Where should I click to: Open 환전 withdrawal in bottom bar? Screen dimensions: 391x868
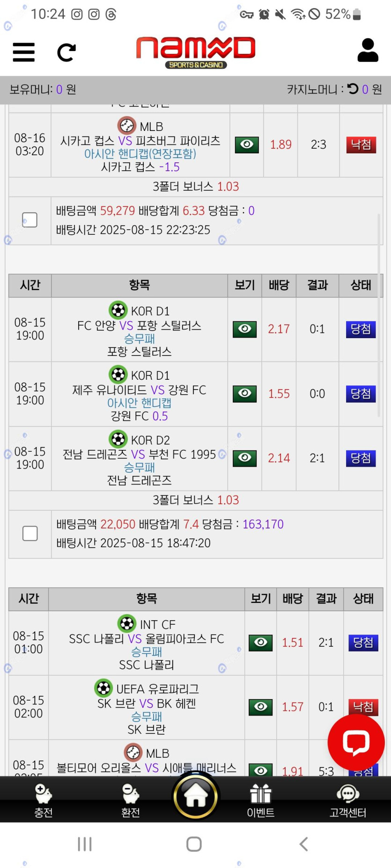pyautogui.click(x=130, y=801)
